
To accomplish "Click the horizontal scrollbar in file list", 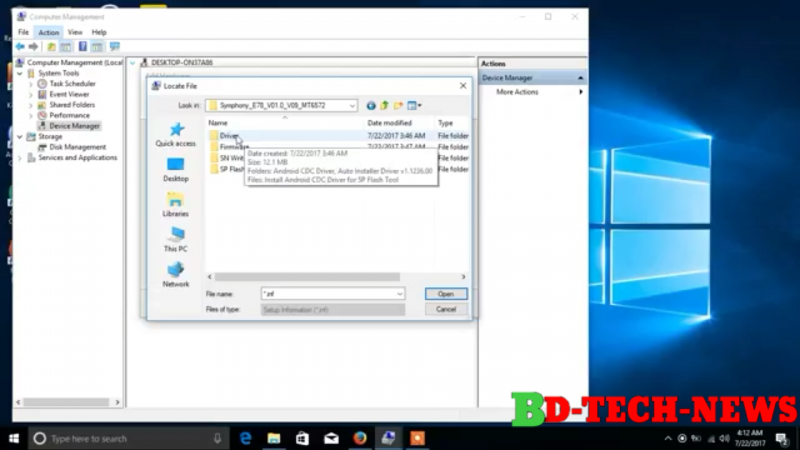I will coord(307,277).
